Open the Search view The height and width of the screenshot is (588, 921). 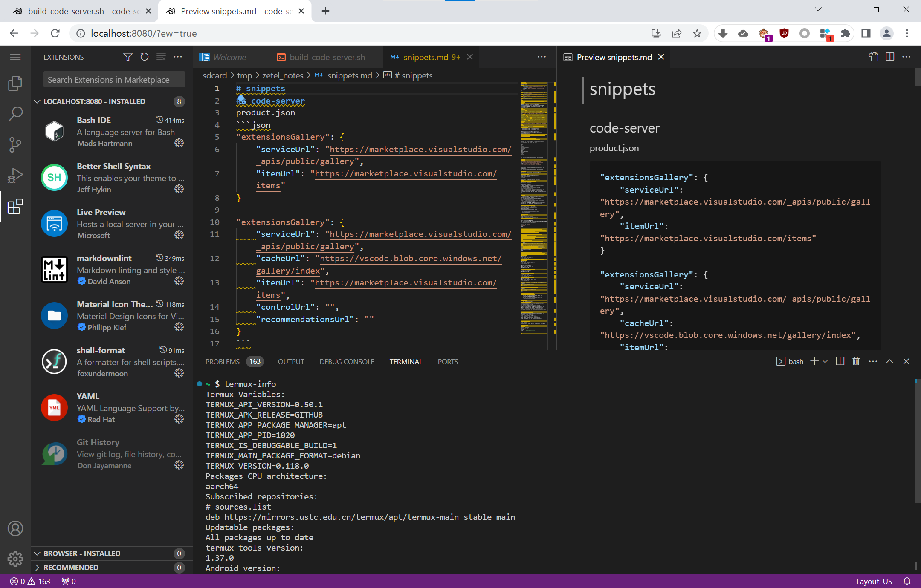tap(15, 114)
